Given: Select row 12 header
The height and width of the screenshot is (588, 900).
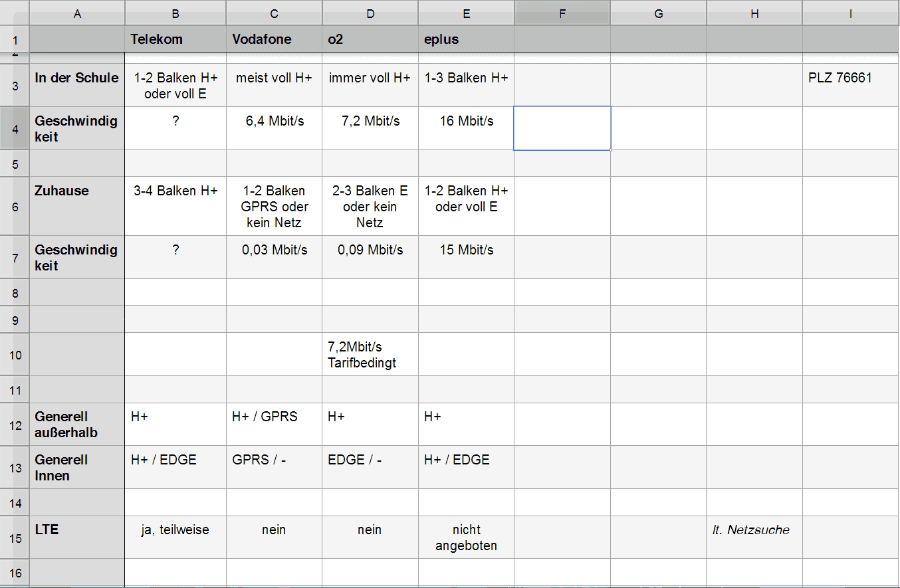Looking at the screenshot, I should pyautogui.click(x=15, y=424).
